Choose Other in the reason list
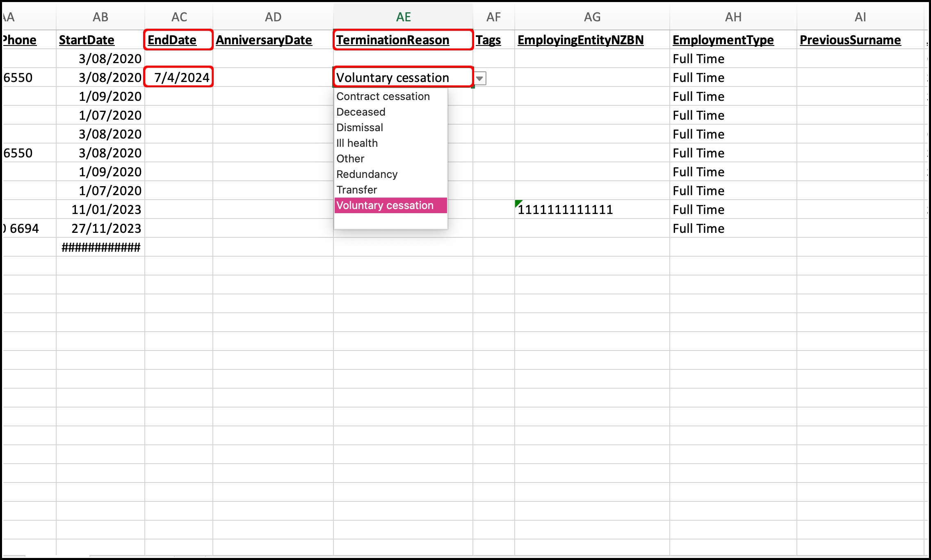Image resolution: width=931 pixels, height=560 pixels. tap(350, 159)
